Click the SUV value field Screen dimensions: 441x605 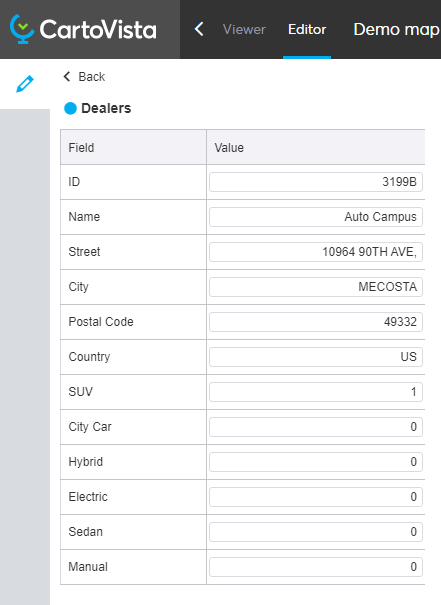316,392
